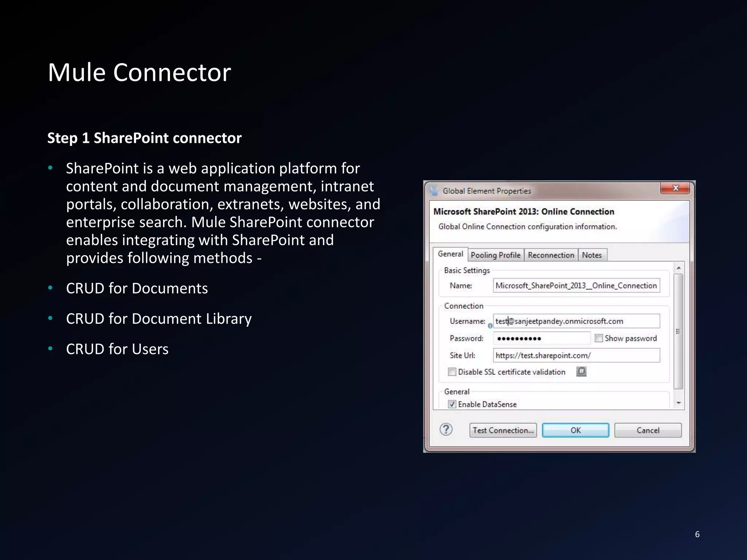The width and height of the screenshot is (747, 560).
Task: Click the 'CRUD for Documents' bullet
Action: pyautogui.click(x=137, y=288)
